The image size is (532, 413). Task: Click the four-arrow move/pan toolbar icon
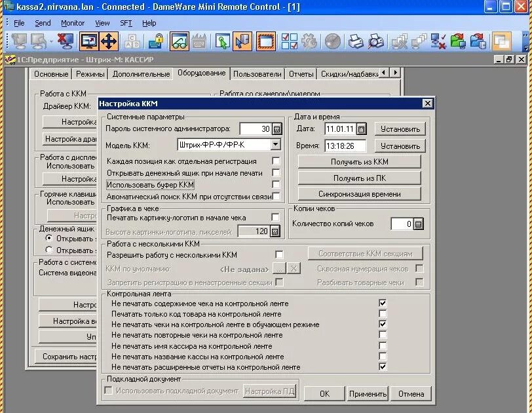coord(109,41)
